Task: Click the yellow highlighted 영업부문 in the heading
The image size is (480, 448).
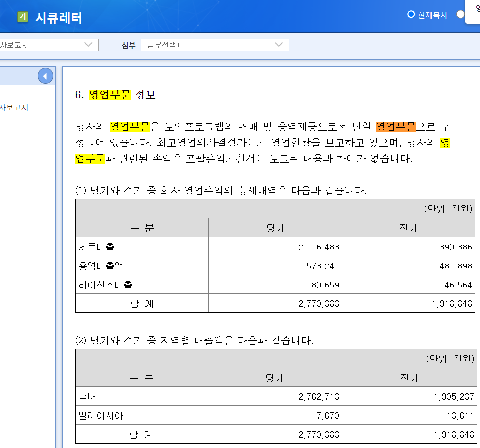Action: [x=109, y=94]
